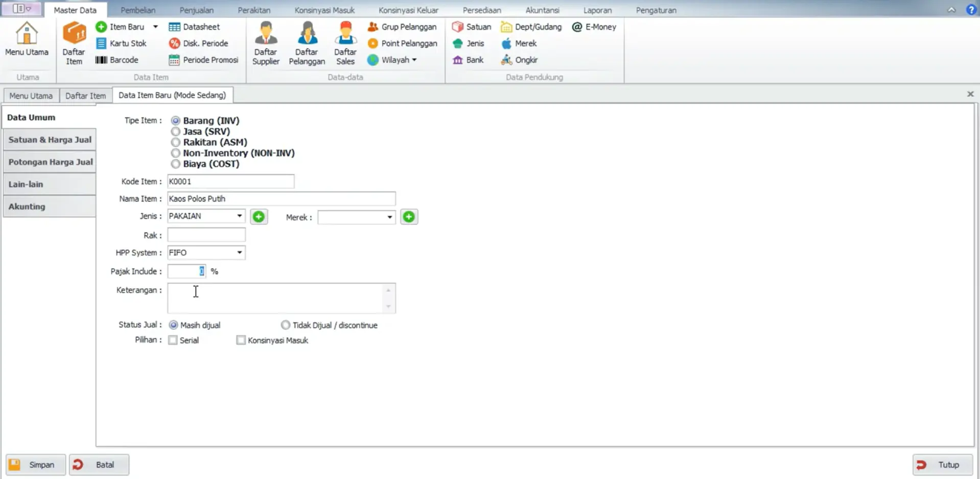Open Daftar Item from the ribbon
Image resolution: width=980 pixels, height=479 pixels.
pos(74,43)
